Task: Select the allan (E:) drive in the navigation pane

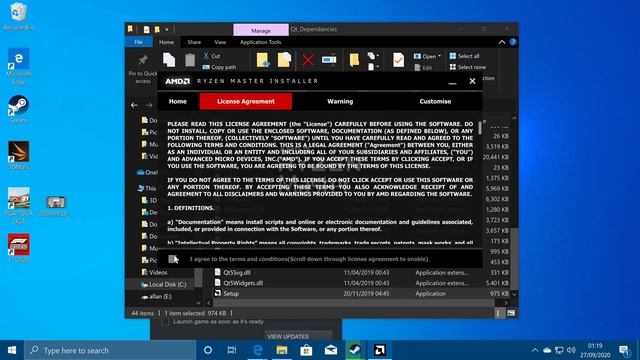Action: 156,297
